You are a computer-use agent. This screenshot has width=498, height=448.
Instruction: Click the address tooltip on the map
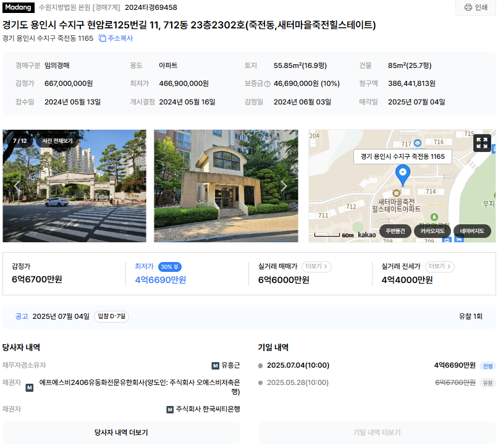[x=402, y=156]
